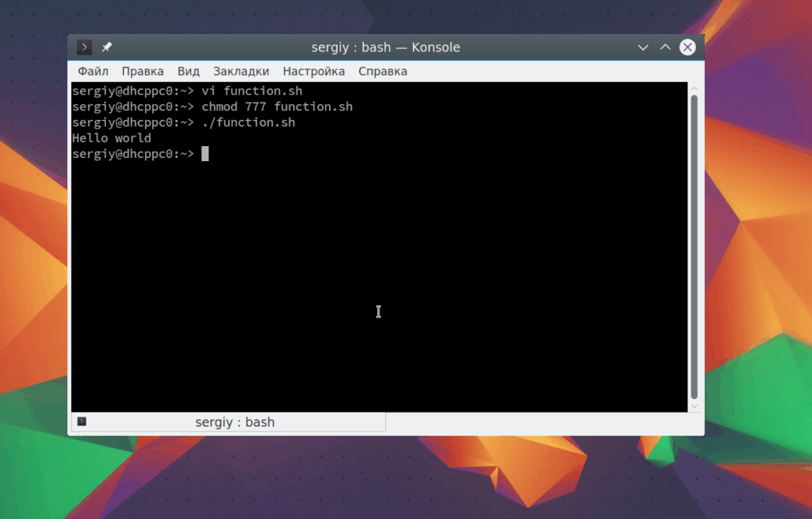
Task: Click the 'Hello world' output line
Action: [111, 138]
